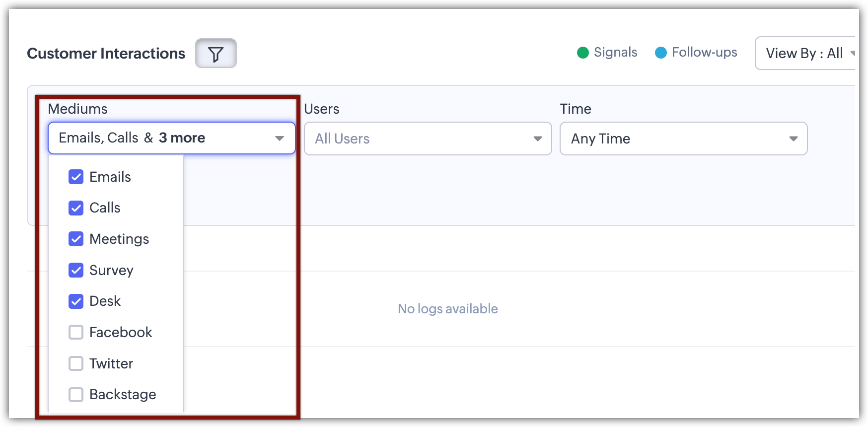Screen dimensions: 868x427
Task: Enable the Facebook checkbox
Action: 76,332
